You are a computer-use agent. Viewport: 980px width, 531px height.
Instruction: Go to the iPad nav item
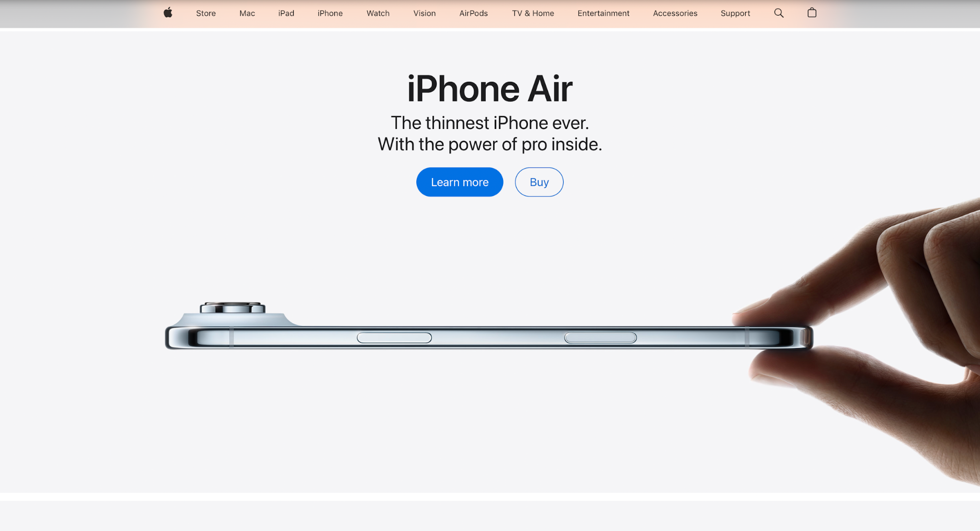[286, 13]
